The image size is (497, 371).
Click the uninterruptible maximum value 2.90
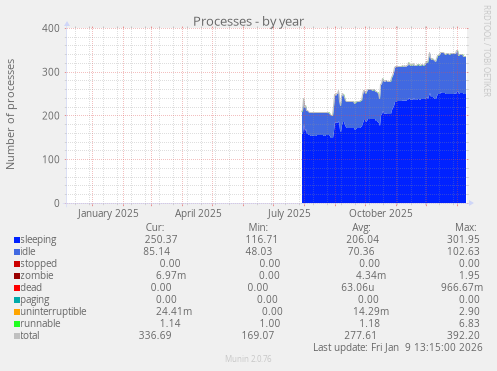(x=469, y=311)
